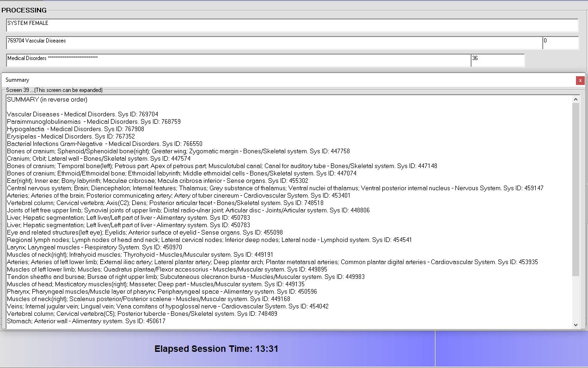Click the Summary title bar

pyautogui.click(x=277, y=80)
